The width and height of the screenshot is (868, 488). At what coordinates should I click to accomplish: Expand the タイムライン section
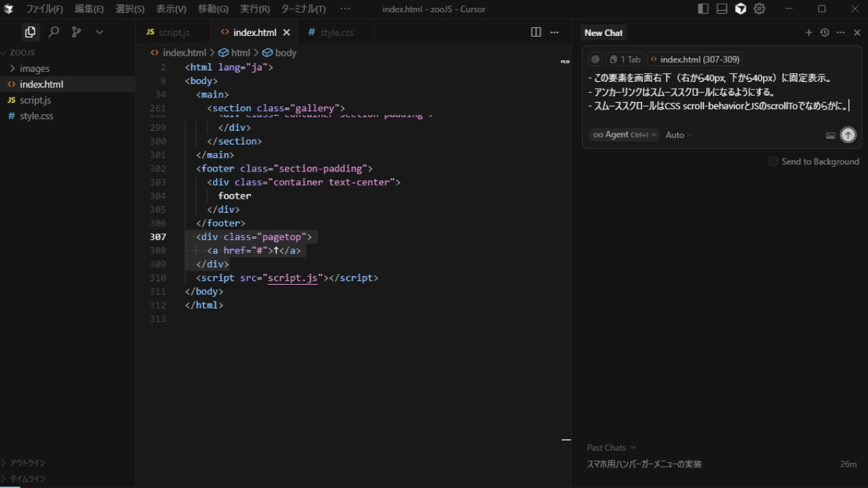click(x=28, y=479)
